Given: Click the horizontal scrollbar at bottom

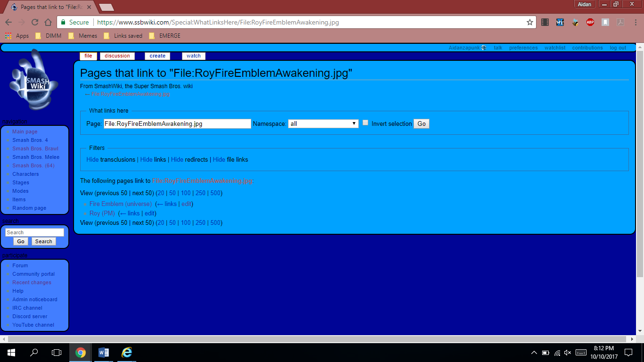Looking at the screenshot, I should click(x=318, y=339).
